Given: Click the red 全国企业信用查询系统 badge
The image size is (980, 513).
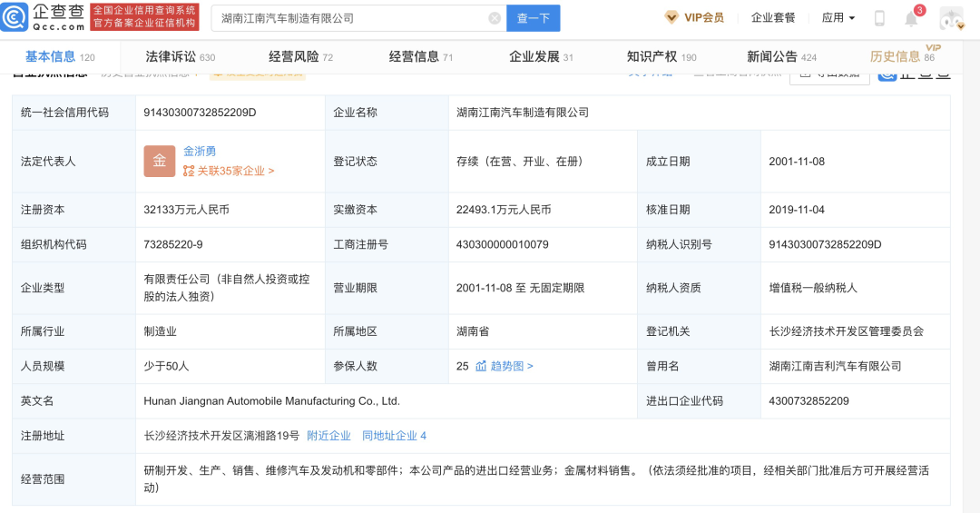Looking at the screenshot, I should click(144, 17).
